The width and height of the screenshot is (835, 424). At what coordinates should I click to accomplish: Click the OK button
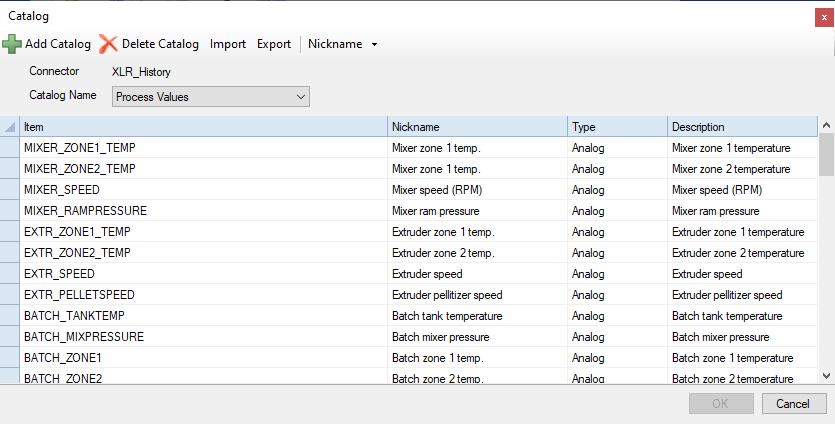(x=721, y=404)
